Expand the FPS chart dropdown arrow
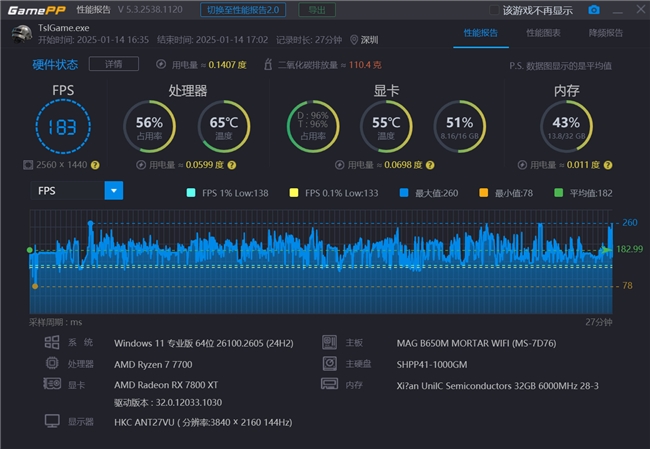Image resolution: width=650 pixels, height=449 pixels. coord(114,191)
